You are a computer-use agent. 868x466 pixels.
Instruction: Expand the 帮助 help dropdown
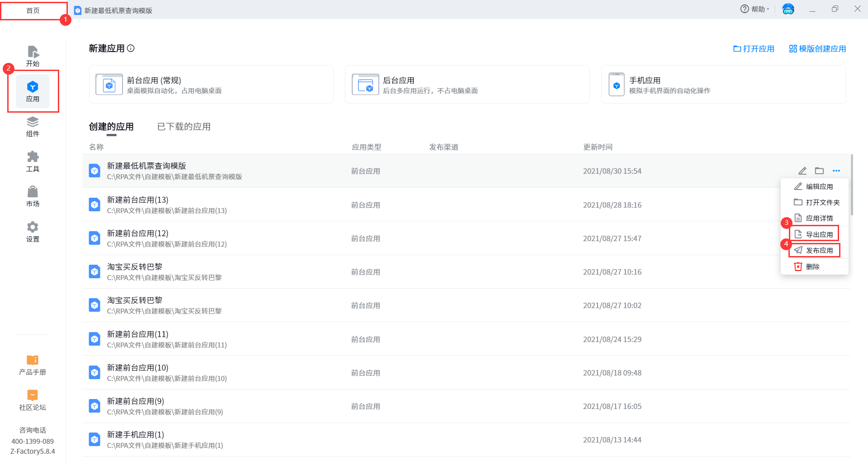755,9
